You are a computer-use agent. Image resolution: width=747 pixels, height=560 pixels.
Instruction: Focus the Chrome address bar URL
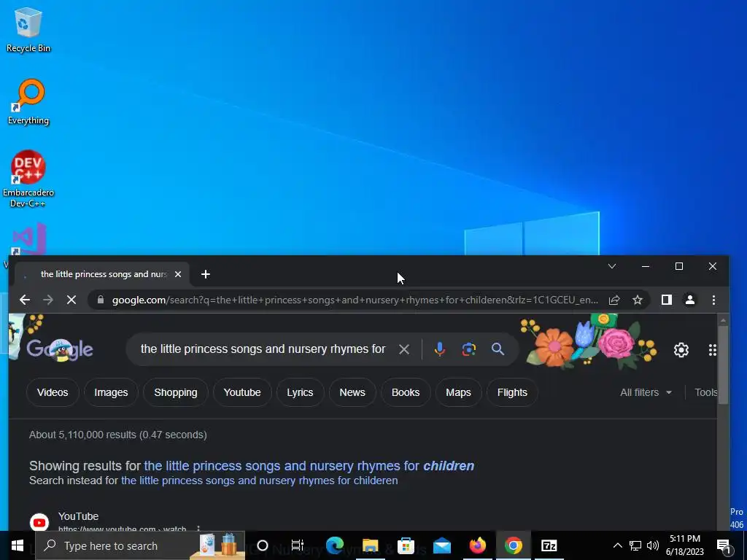click(355, 300)
